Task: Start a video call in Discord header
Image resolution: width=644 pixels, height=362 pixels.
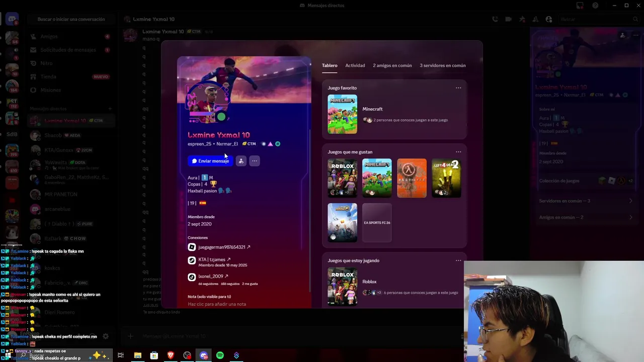Action: click(x=509, y=19)
